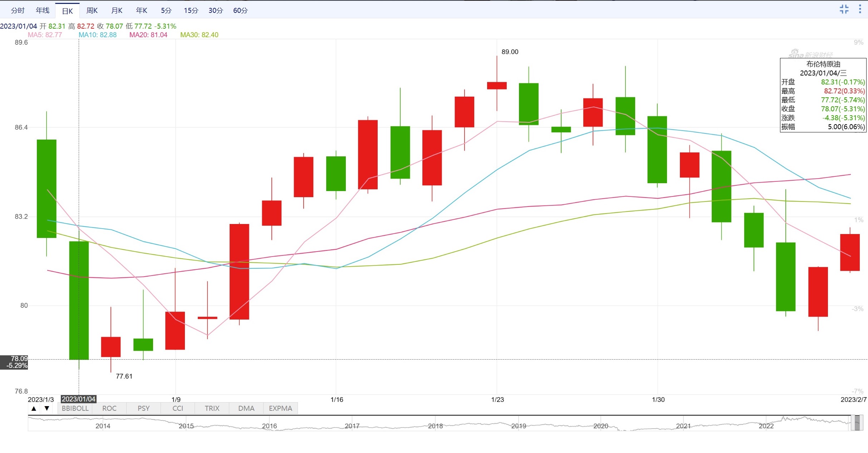Screen dimensions: 868x453
Task: Switch to the 5分 interval tab
Action: [166, 10]
